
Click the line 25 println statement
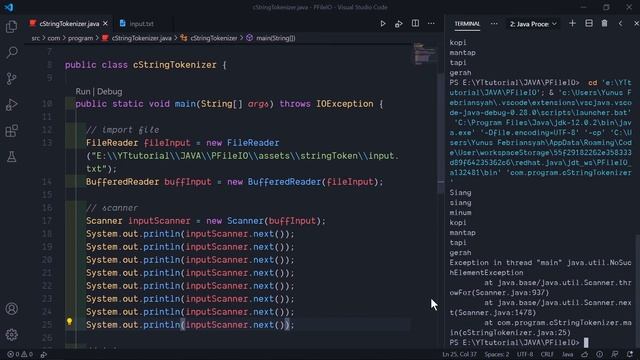point(190,325)
